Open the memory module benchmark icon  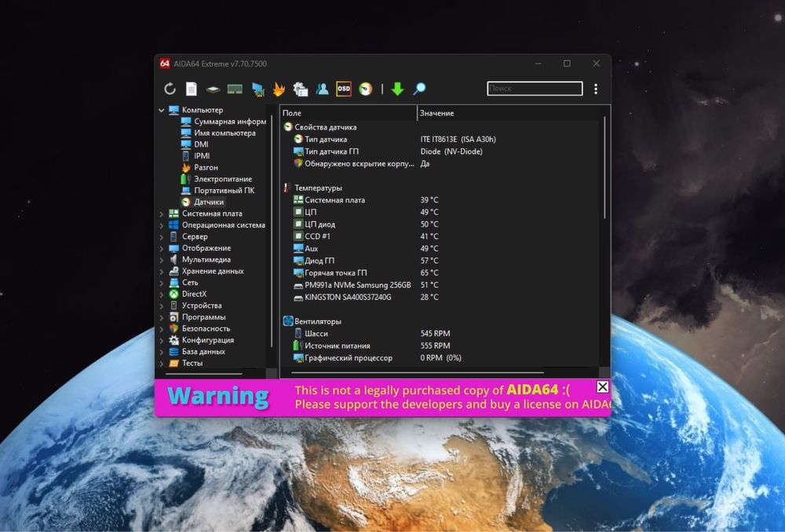(x=235, y=89)
